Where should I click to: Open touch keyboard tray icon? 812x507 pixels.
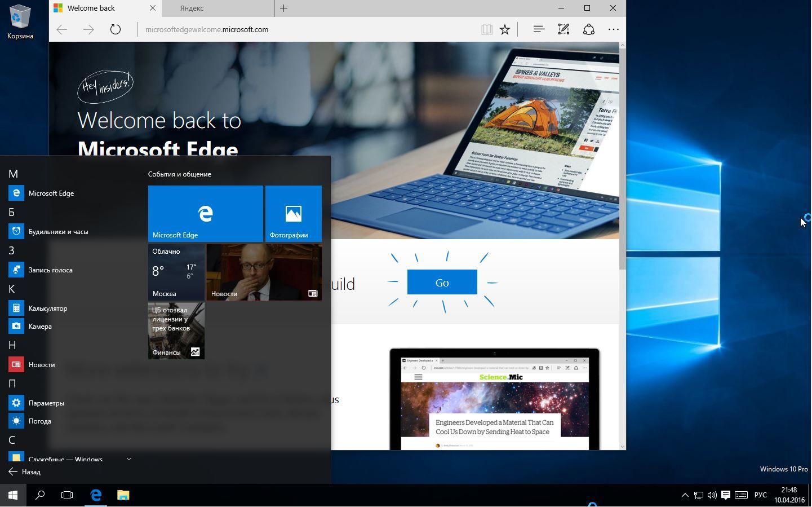tap(742, 495)
